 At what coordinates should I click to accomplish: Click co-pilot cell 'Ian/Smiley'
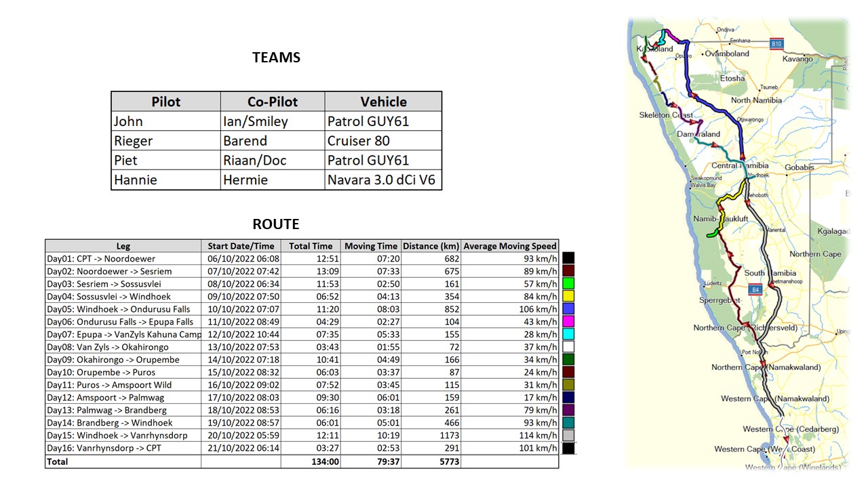point(273,121)
